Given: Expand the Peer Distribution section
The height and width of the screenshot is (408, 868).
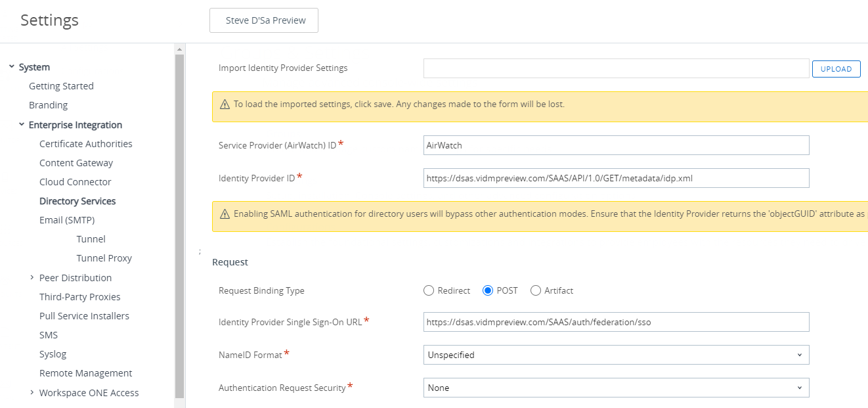Looking at the screenshot, I should [32, 277].
